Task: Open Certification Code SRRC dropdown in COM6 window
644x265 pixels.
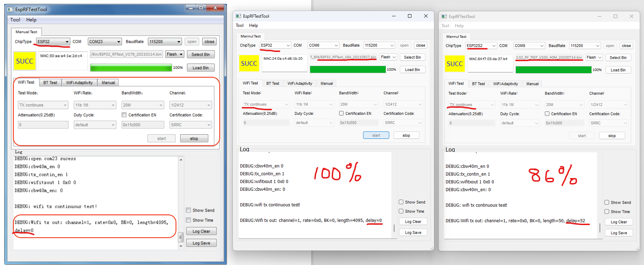Action: [403, 123]
